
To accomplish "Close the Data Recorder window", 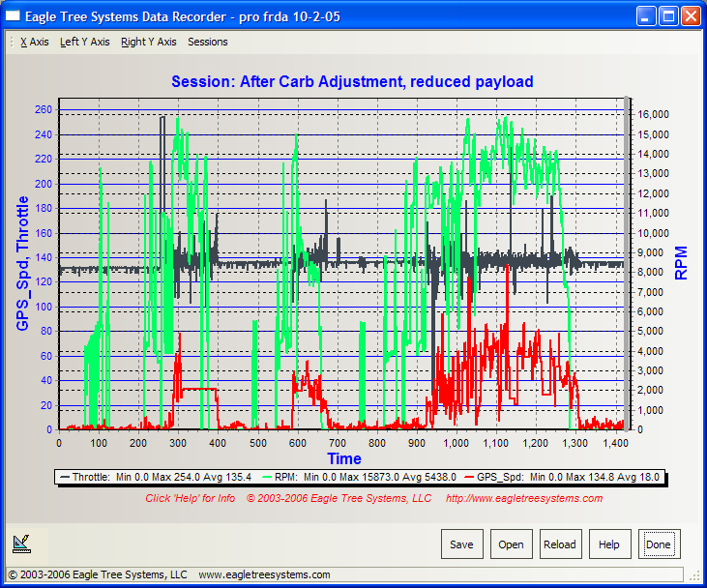I will pos(691,16).
